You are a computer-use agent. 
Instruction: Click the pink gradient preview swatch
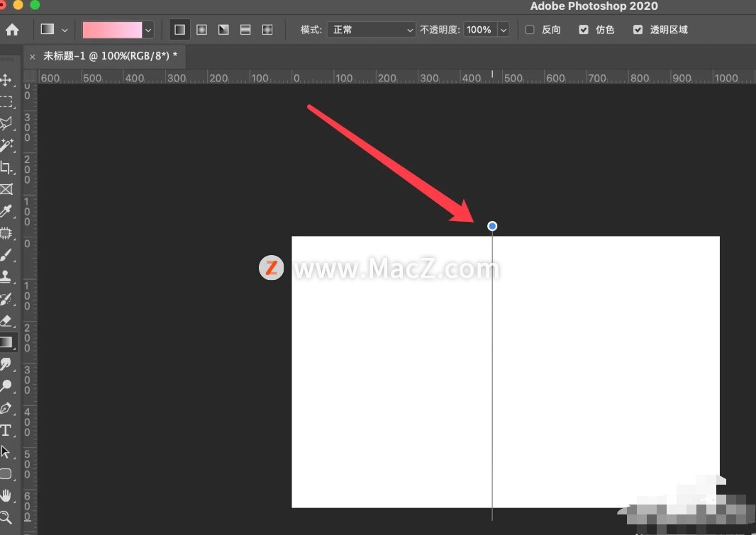click(112, 30)
